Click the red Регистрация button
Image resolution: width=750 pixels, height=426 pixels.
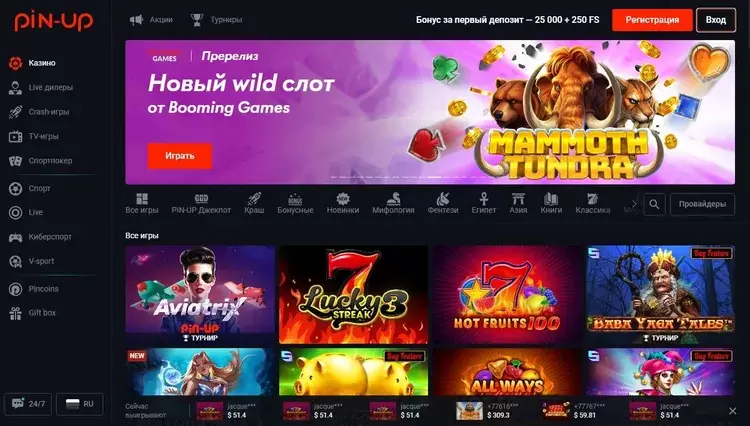point(652,20)
